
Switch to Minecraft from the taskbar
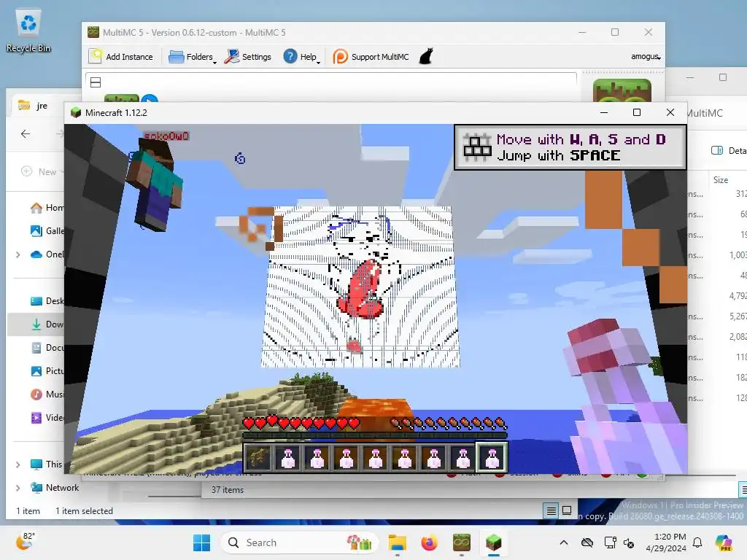(x=494, y=542)
